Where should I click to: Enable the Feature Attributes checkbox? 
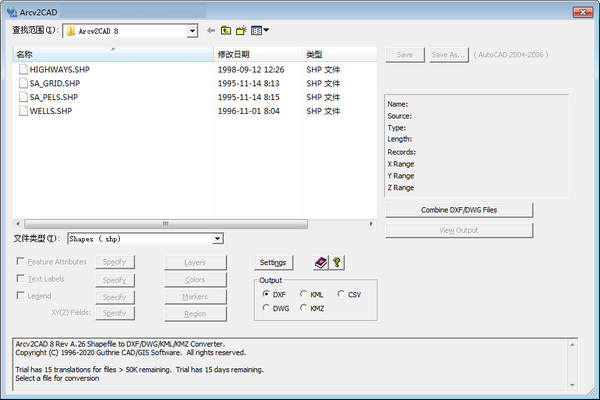tap(21, 261)
